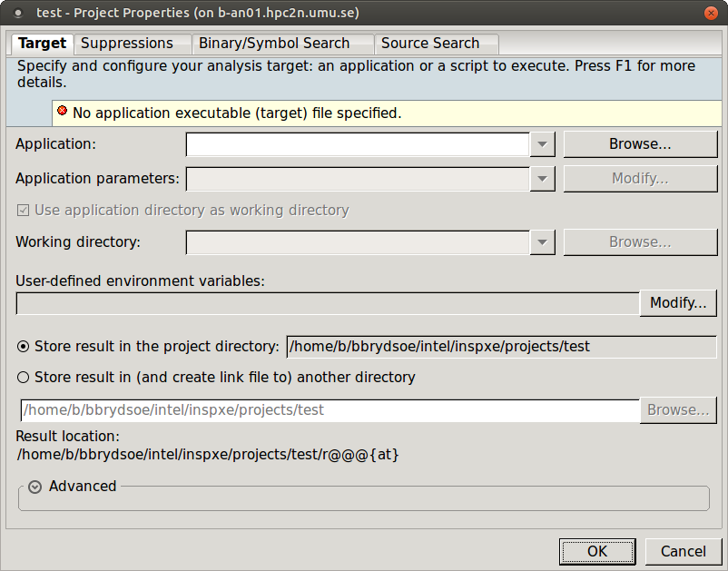
Task: Browse for the application executable
Action: (640, 144)
